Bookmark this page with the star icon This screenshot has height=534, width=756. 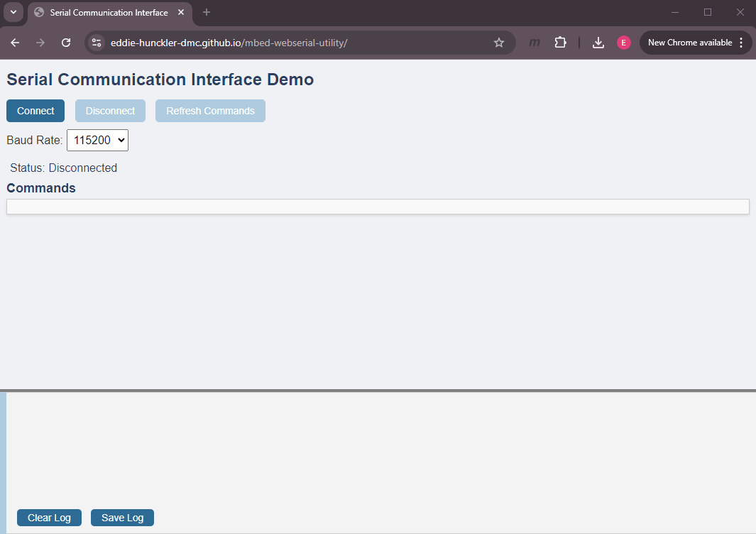(x=499, y=43)
